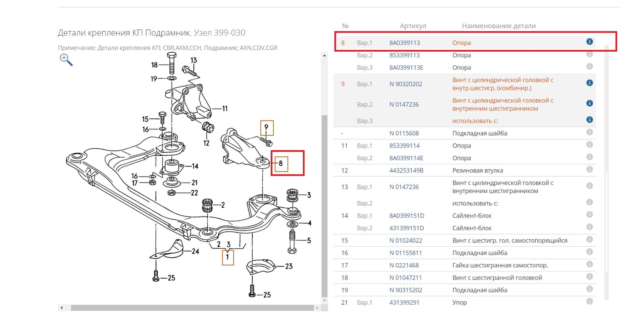The height and width of the screenshot is (313, 644).
Task: Click info icon for washer N 0115608
Action: (x=589, y=132)
